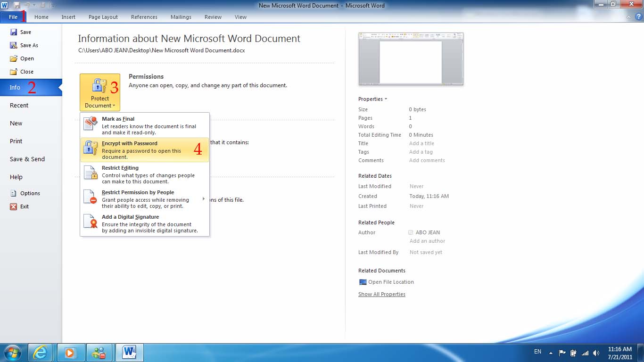Toggle the checkbox beside author ABO JEAN
Viewport: 644px width, 362px height.
click(411, 232)
